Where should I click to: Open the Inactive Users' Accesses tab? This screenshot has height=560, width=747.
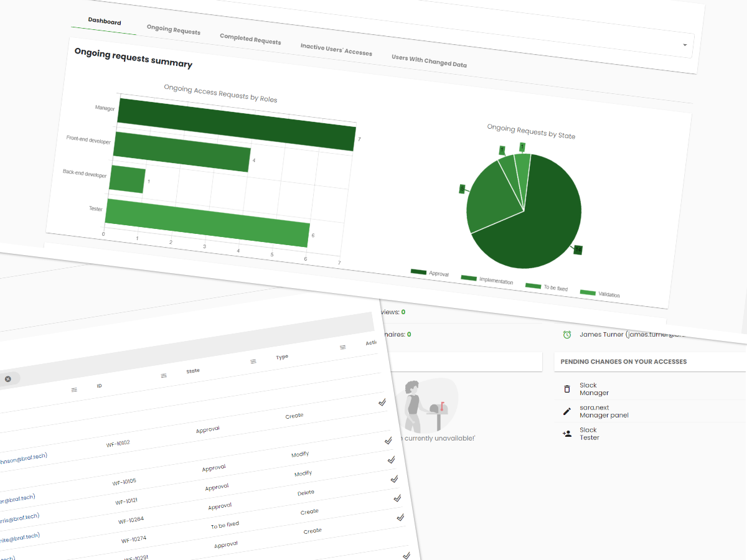tap(336, 49)
